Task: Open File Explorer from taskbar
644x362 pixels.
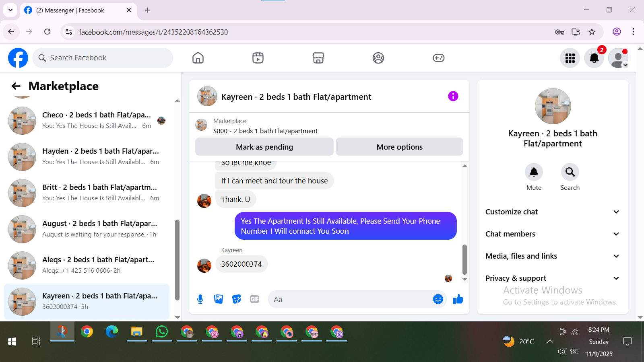Action: pyautogui.click(x=137, y=332)
